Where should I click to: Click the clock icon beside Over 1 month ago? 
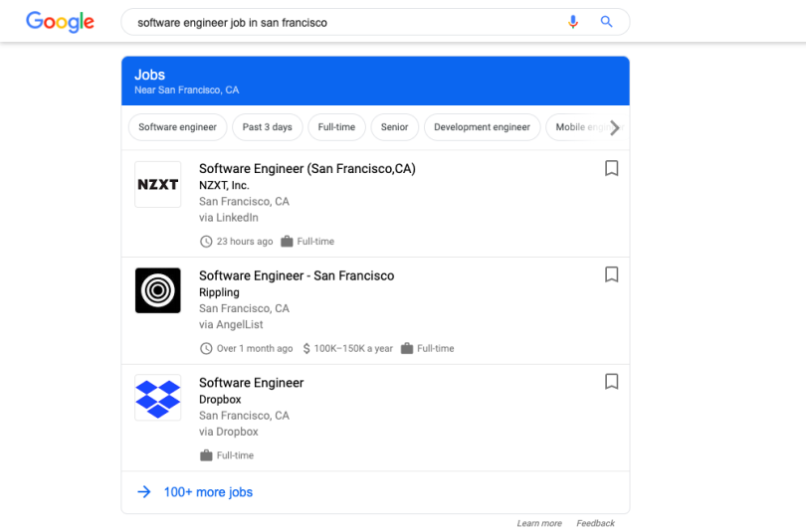pyautogui.click(x=206, y=349)
